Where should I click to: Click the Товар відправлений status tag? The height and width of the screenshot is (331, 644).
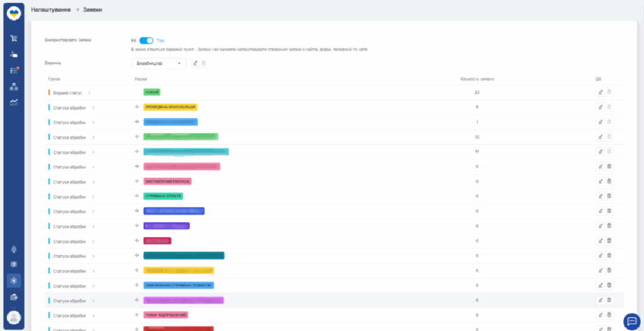pos(165,315)
